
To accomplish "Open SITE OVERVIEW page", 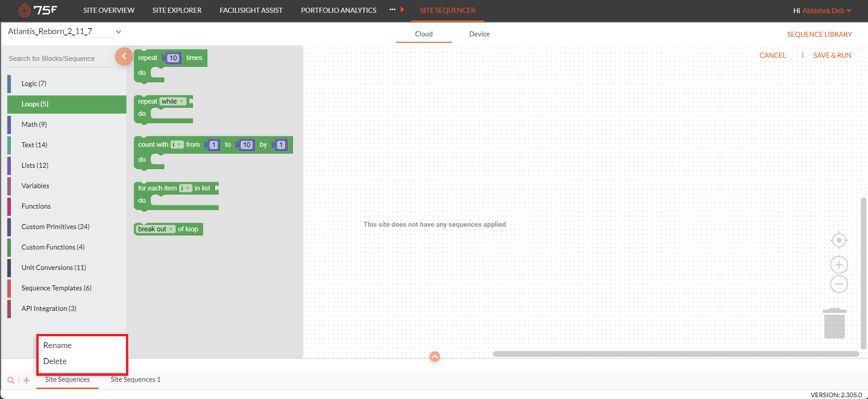I will tap(109, 10).
